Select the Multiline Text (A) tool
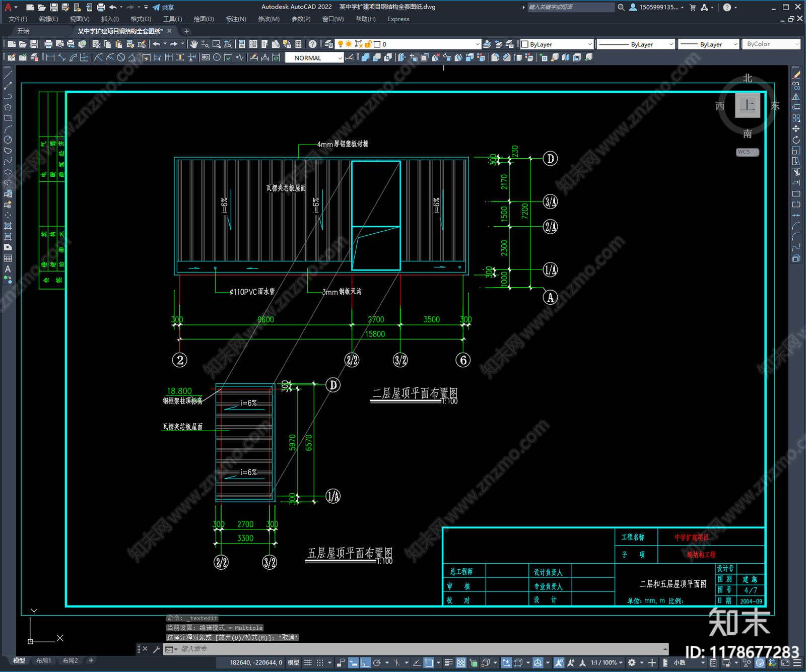This screenshot has width=806, height=672. [8, 269]
